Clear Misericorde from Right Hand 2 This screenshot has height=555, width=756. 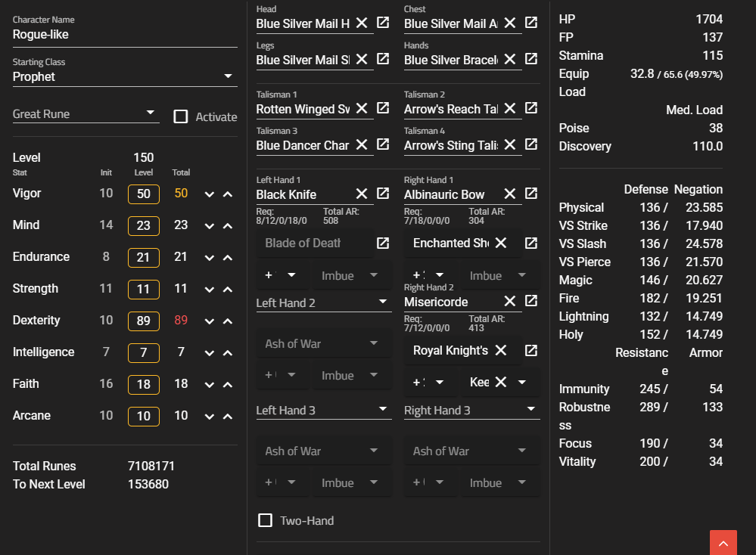click(x=510, y=301)
